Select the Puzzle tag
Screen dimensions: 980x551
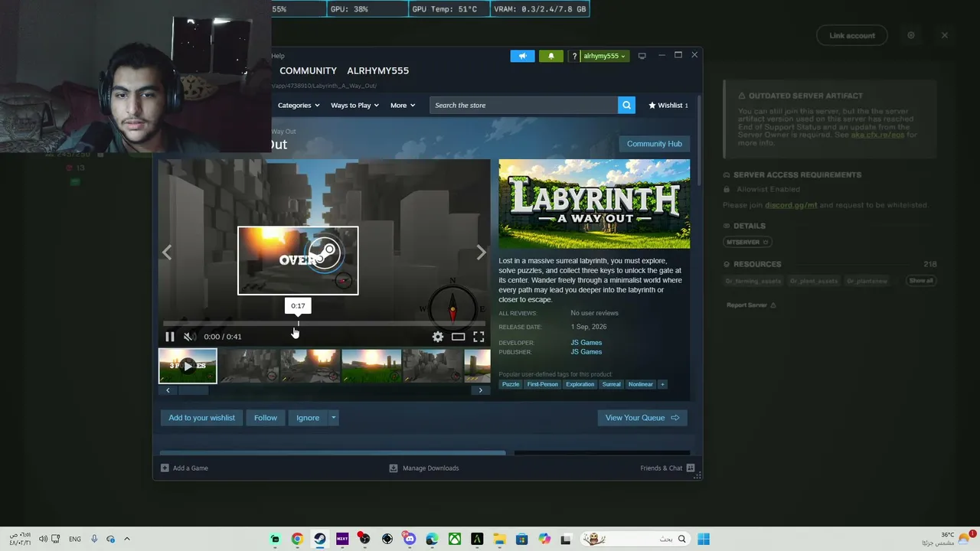click(x=511, y=384)
